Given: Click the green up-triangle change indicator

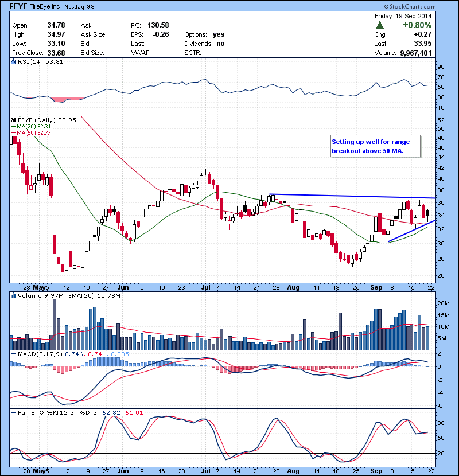Looking at the screenshot, I should click(x=379, y=25).
